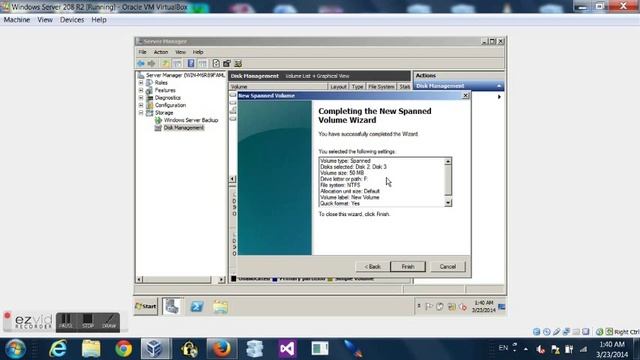
Task: Open VirtualBox Machine menu
Action: (17, 20)
